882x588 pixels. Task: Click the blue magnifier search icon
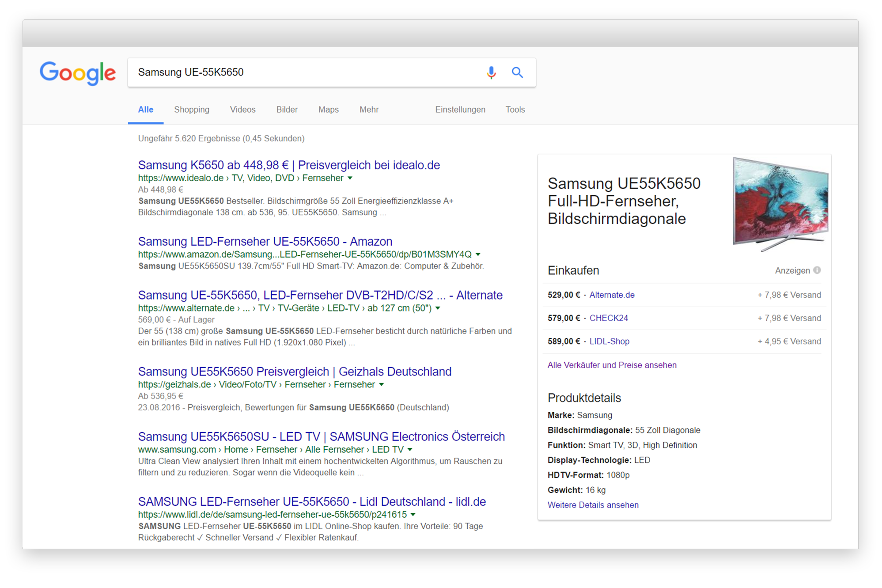pyautogui.click(x=517, y=72)
